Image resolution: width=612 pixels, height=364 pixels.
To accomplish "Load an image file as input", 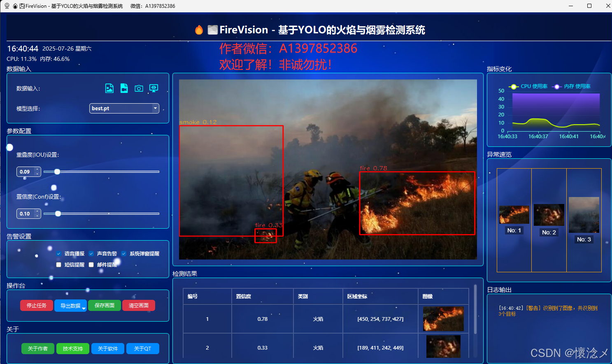I will click(x=109, y=88).
